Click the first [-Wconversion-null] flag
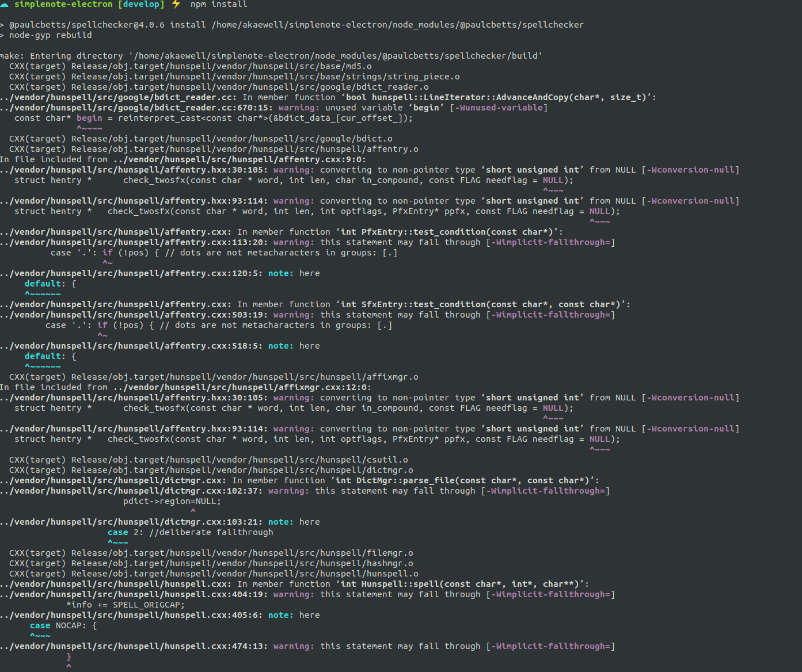The image size is (802, 672). (690, 169)
